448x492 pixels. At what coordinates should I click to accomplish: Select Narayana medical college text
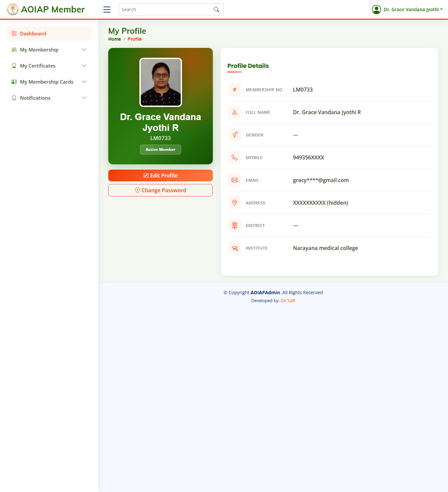[x=325, y=248]
